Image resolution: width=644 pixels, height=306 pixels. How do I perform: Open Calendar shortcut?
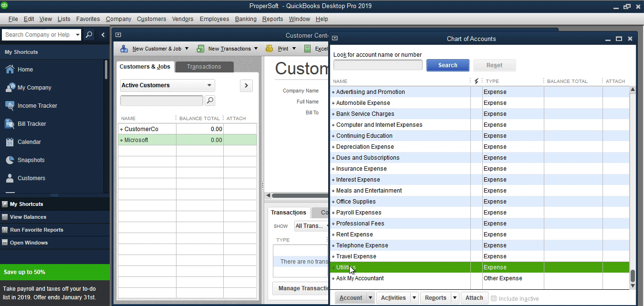tap(23, 142)
